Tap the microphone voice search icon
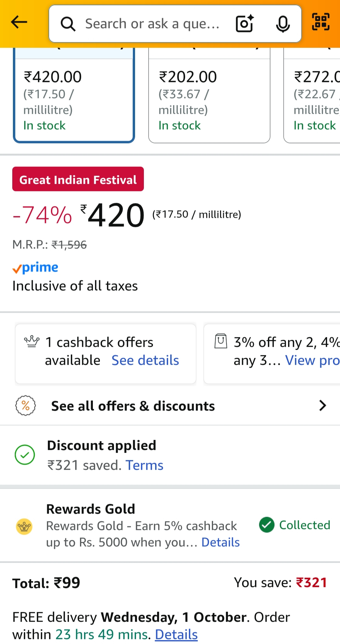Screen dimensions: 340x644 283,24
